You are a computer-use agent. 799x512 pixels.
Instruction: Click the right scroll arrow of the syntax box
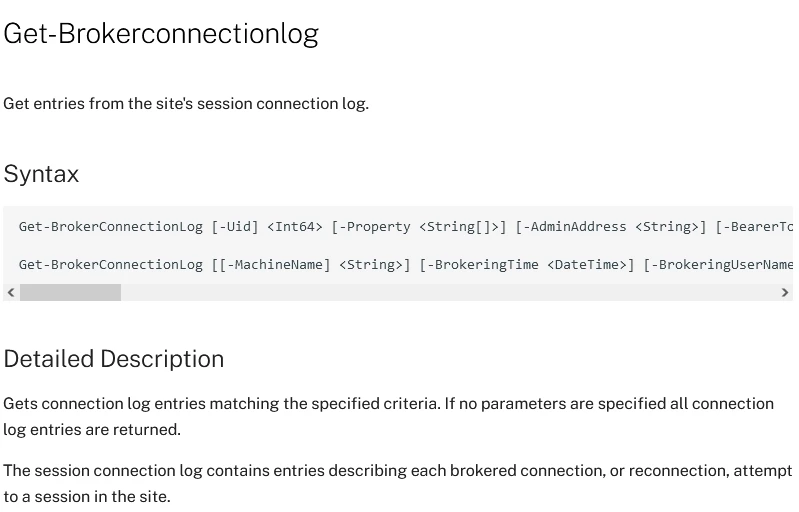[785, 292]
